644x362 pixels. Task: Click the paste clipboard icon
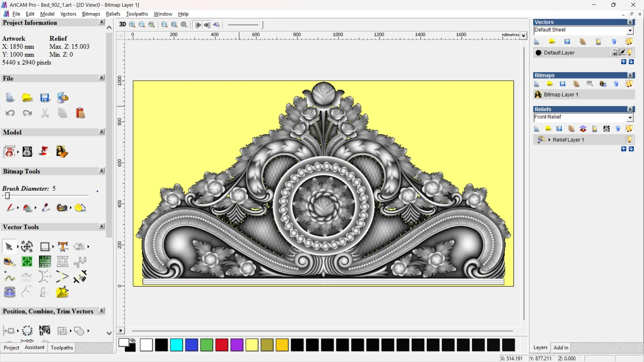coord(80,113)
